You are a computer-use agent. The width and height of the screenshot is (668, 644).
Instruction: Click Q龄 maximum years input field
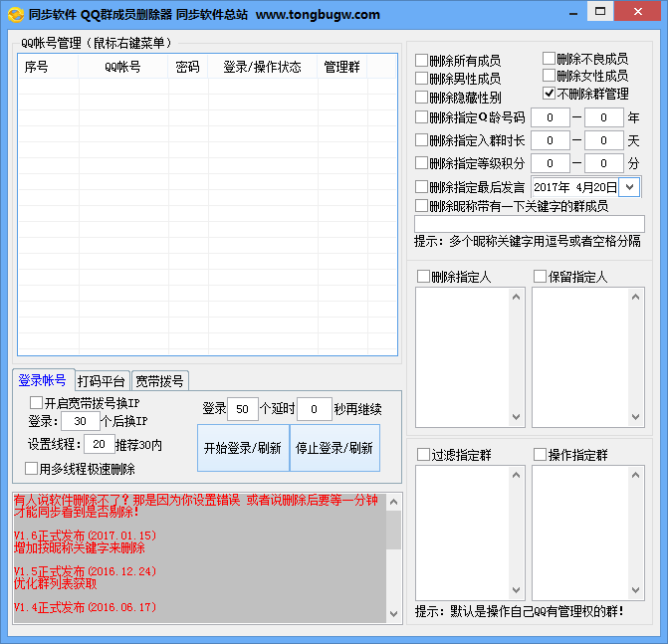click(x=604, y=117)
